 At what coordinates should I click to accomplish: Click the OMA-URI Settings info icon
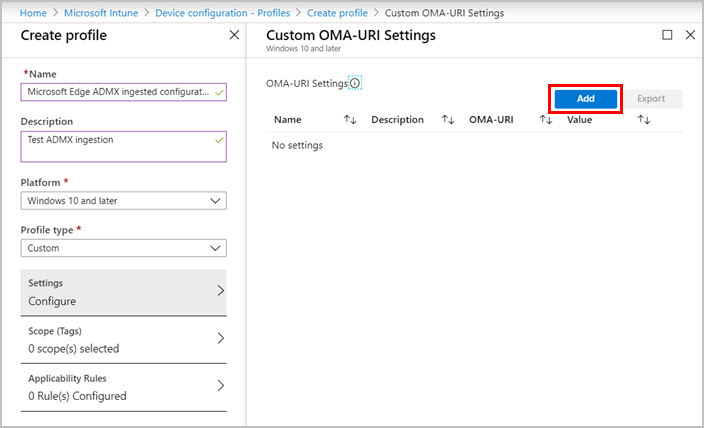[355, 83]
